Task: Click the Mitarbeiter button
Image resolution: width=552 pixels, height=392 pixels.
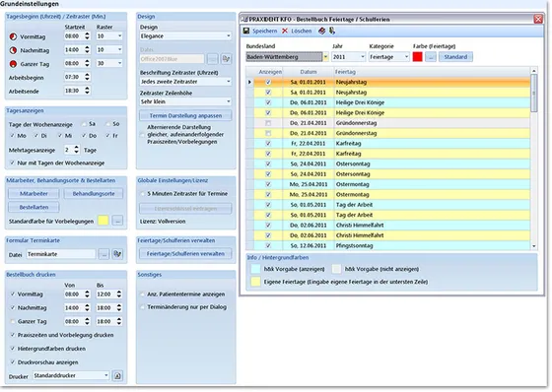Action: point(34,193)
